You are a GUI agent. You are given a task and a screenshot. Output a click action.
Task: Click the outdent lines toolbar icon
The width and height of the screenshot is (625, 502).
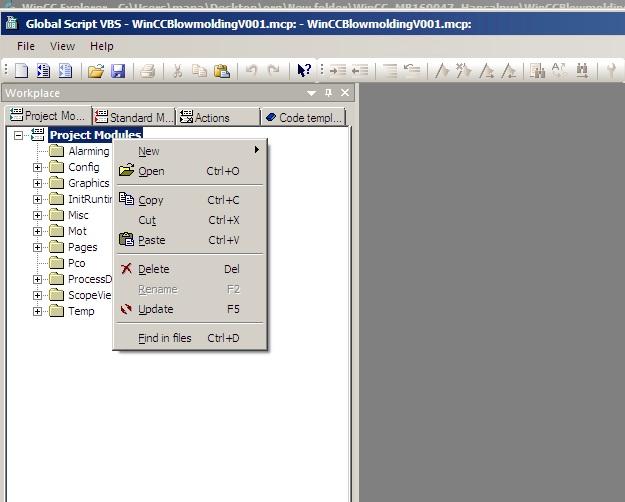tap(360, 71)
